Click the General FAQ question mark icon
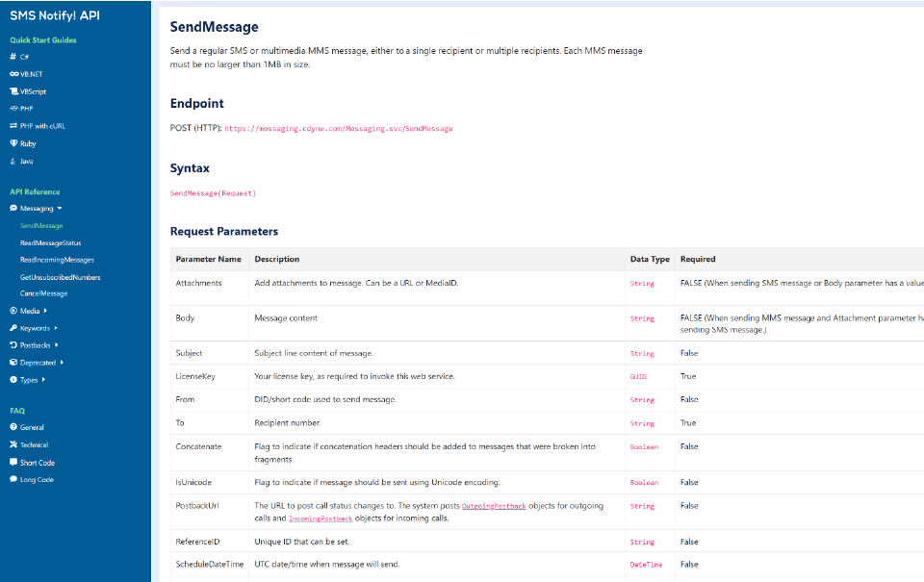This screenshot has height=582, width=924. 13,427
